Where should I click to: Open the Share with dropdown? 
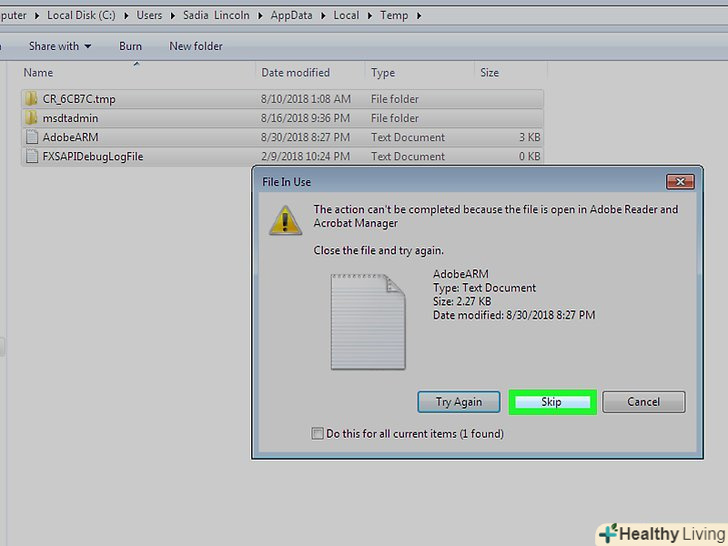pos(60,46)
